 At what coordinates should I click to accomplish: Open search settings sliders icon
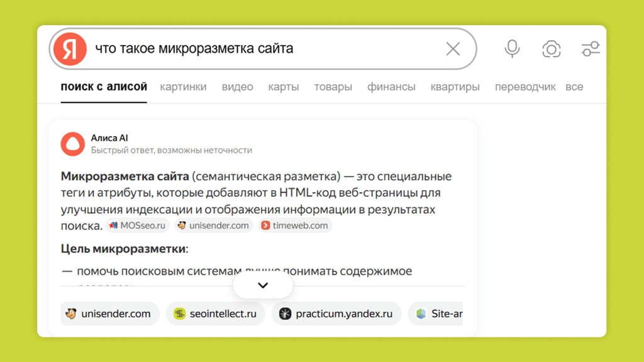pos(590,49)
